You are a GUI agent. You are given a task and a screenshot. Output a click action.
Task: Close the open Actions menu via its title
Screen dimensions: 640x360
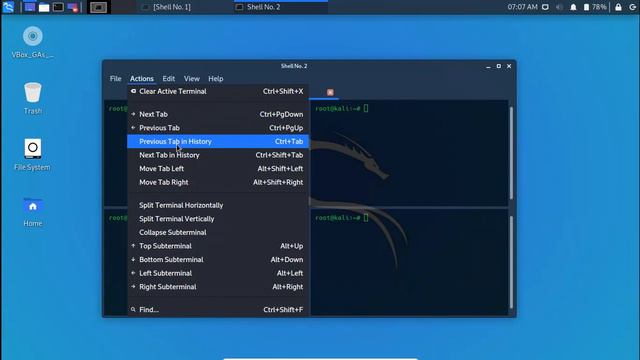click(142, 78)
